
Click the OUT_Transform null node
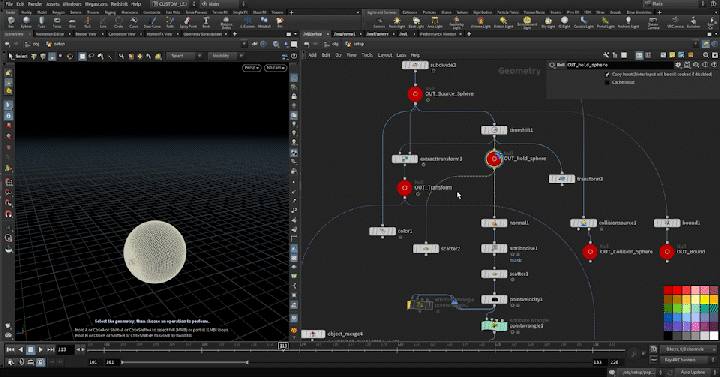tap(405, 188)
